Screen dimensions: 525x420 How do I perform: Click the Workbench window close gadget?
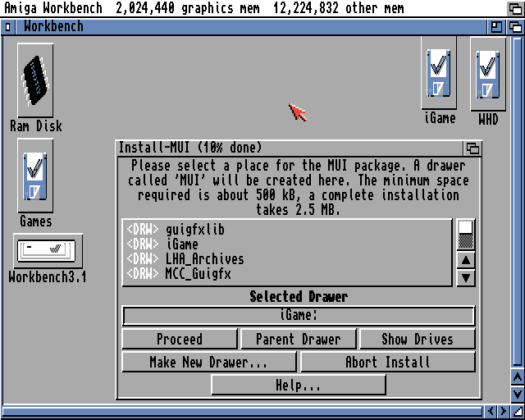coord(8,26)
